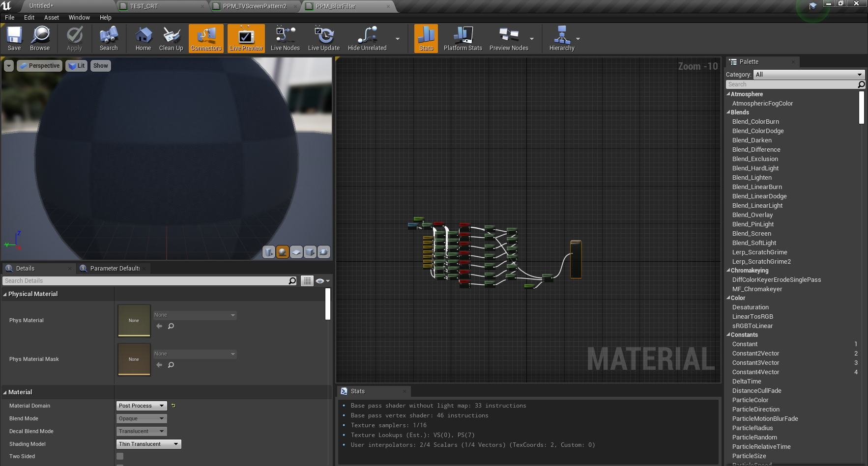This screenshot has width=868, height=466.
Task: Collapse the Blends palette category
Action: point(728,112)
